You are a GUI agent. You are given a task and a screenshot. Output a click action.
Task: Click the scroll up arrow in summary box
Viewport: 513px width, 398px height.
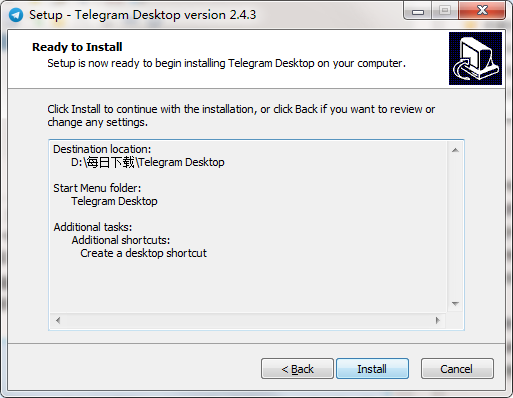(x=455, y=150)
